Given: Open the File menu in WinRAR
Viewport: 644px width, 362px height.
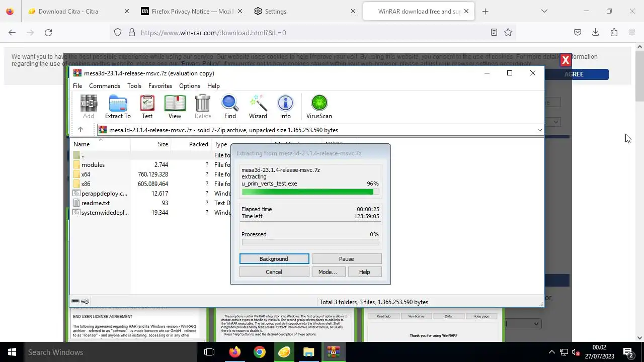Looking at the screenshot, I should (77, 86).
